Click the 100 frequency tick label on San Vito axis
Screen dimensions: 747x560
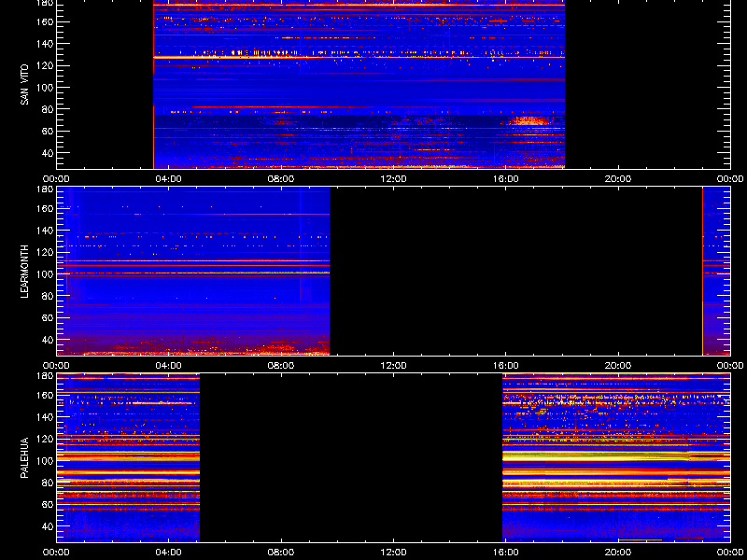46,88
